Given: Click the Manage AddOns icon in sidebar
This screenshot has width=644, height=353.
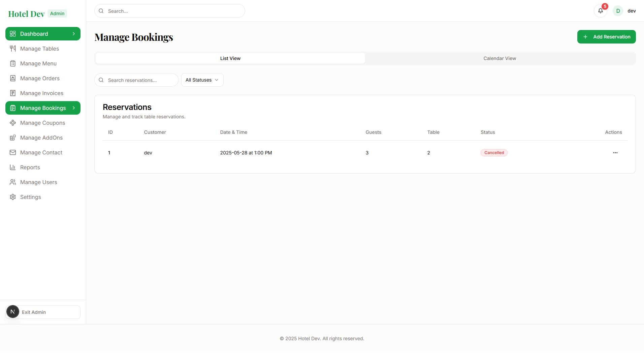Looking at the screenshot, I should click(13, 138).
